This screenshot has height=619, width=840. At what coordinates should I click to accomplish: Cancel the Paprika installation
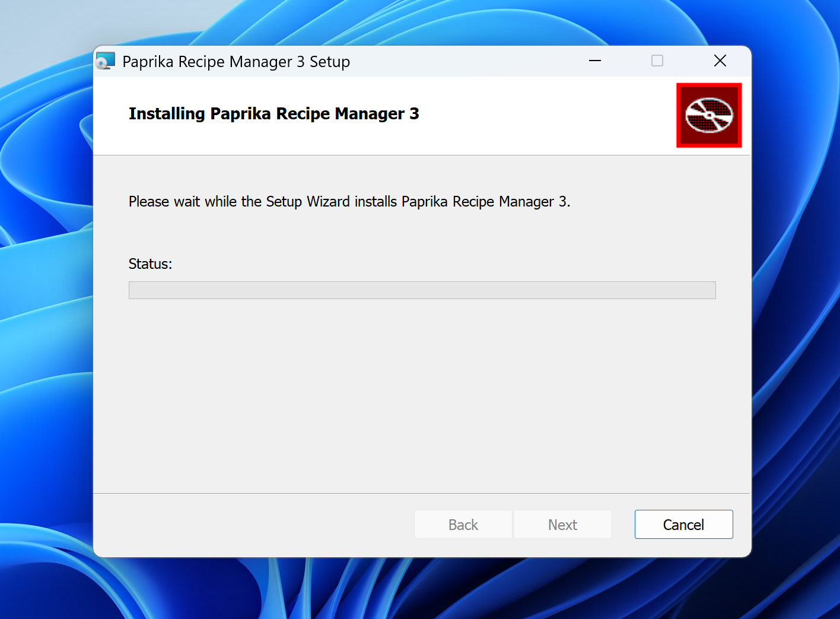pyautogui.click(x=683, y=525)
